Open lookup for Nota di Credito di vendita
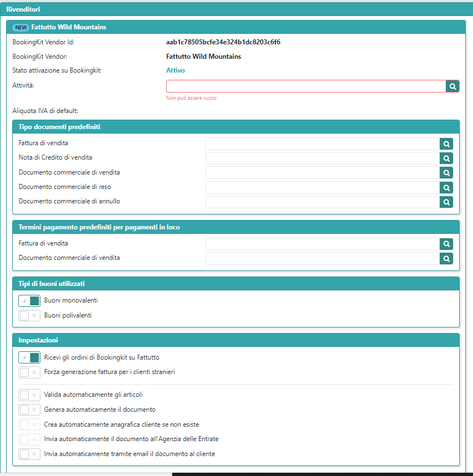 (x=446, y=158)
